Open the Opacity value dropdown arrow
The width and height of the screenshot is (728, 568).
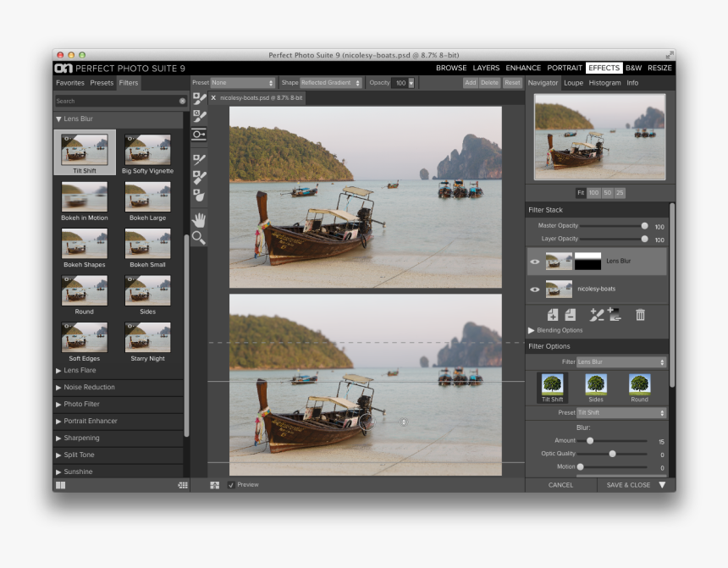pyautogui.click(x=411, y=83)
